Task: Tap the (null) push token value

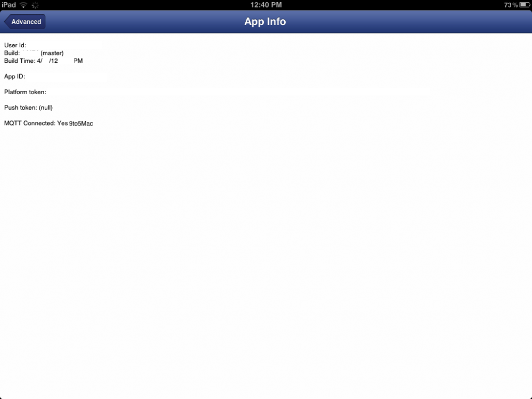Action: (46, 107)
